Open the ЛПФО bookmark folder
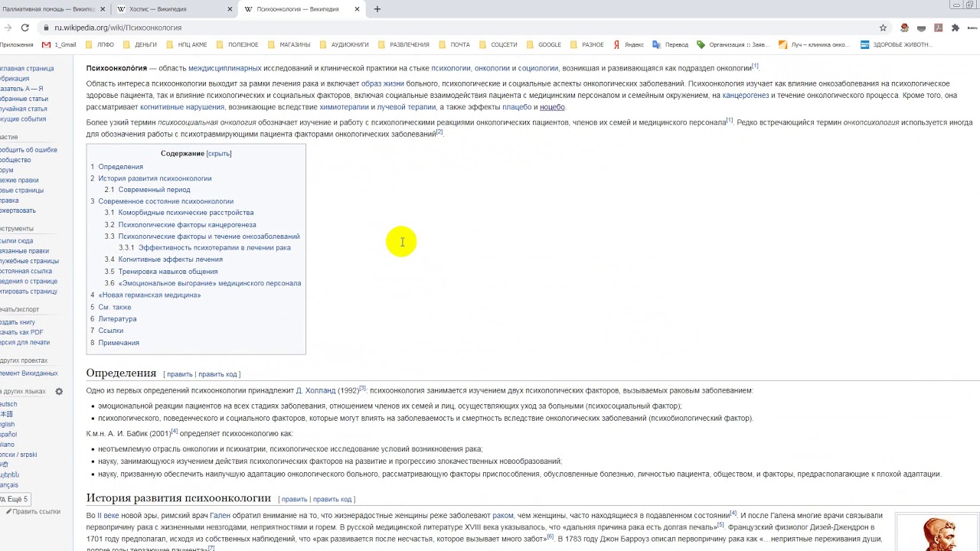This screenshot has width=980, height=551. pos(100,44)
